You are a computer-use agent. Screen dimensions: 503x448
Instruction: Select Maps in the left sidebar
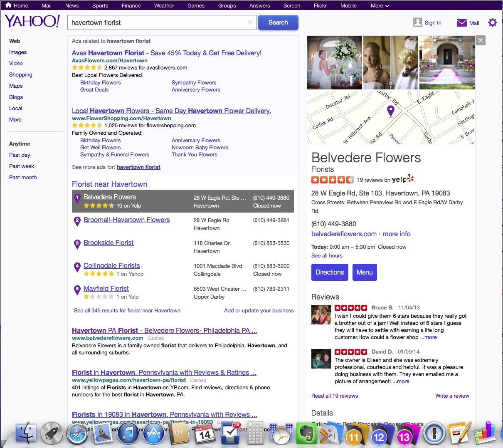(x=16, y=86)
